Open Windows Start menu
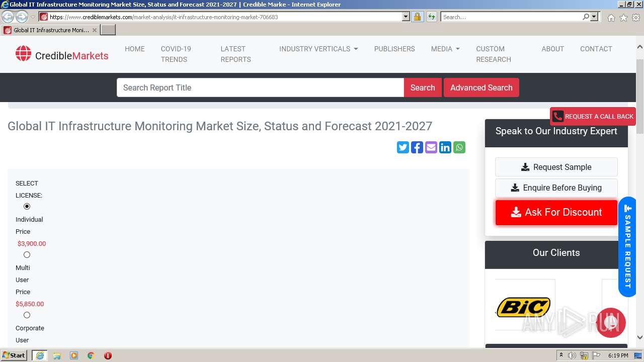 (x=14, y=355)
